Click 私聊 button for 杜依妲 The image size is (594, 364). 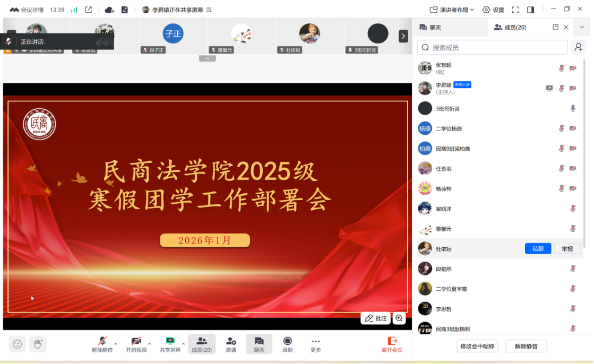(538, 249)
